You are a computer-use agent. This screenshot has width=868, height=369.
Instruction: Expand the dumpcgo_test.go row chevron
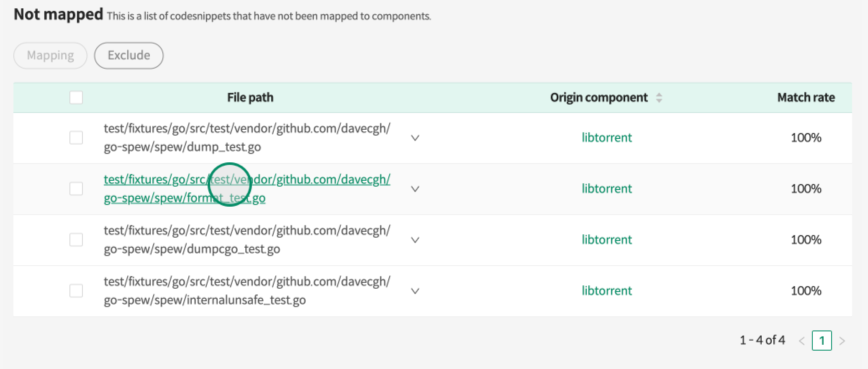coord(415,240)
